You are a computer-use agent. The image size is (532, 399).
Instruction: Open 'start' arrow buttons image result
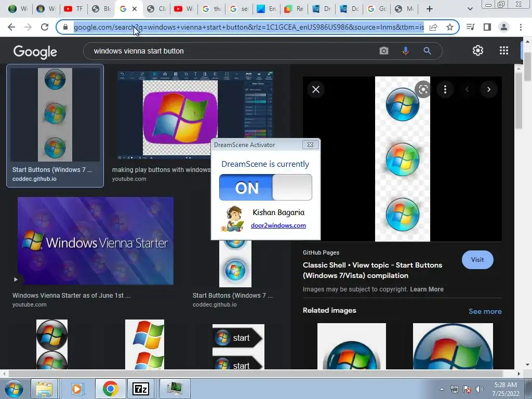[238, 347]
